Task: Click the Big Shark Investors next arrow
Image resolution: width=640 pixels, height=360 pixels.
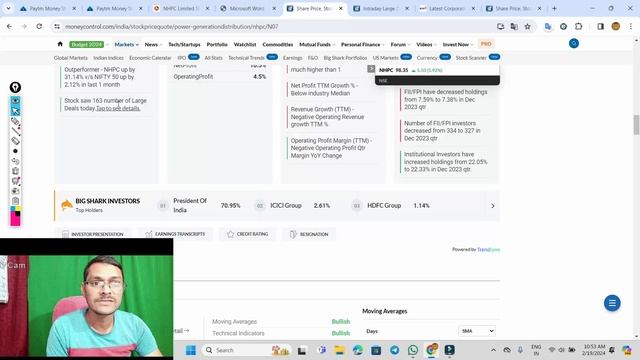Action: pos(493,206)
